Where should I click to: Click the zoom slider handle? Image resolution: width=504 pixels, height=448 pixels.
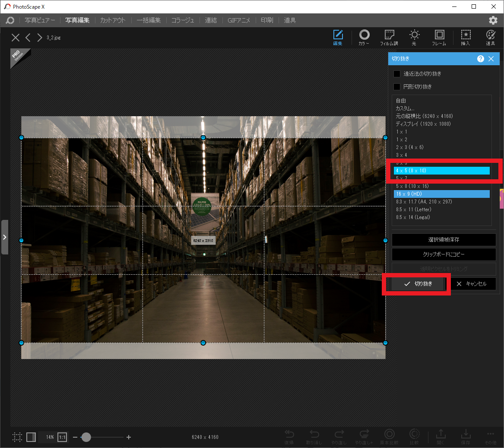86,437
